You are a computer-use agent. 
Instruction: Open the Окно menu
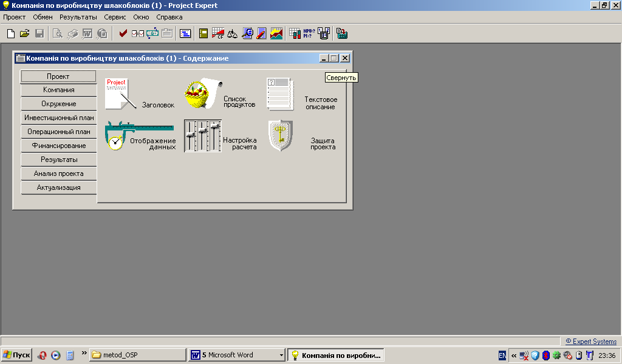point(141,17)
